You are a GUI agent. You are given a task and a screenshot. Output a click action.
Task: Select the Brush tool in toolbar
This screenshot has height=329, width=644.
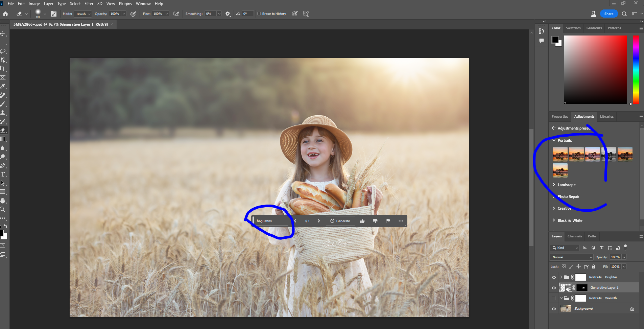click(x=3, y=104)
